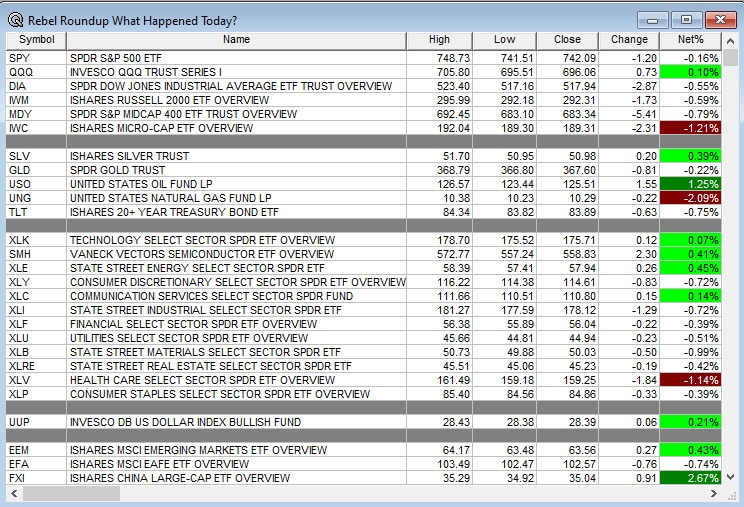The height and width of the screenshot is (507, 744).
Task: Select the SLV symbol cell
Action: point(36,156)
